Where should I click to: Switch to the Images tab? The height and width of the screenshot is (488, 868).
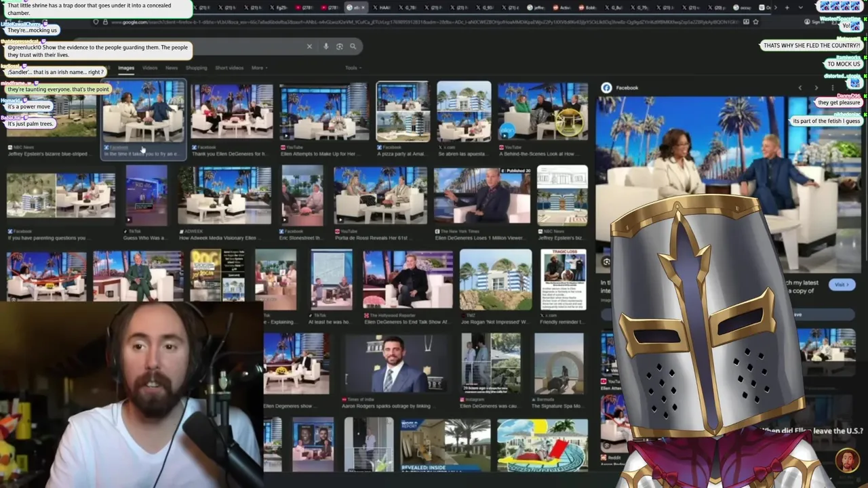click(x=126, y=68)
